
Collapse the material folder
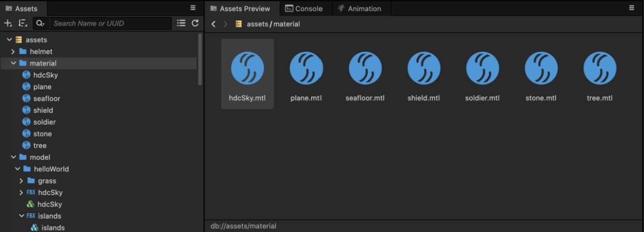click(x=13, y=63)
